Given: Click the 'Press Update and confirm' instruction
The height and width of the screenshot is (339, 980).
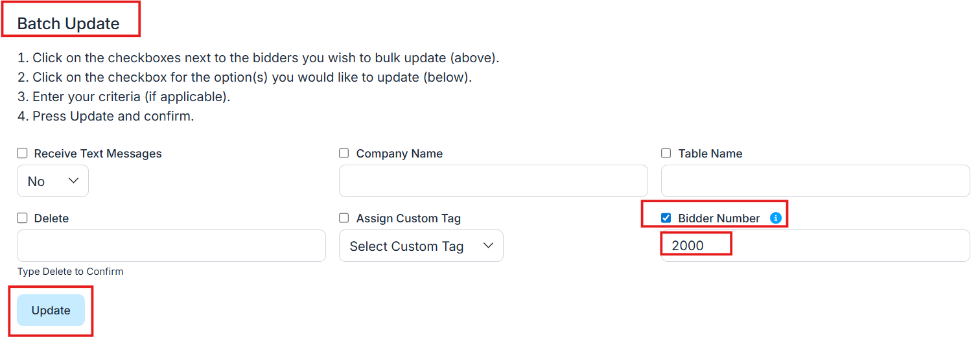Looking at the screenshot, I should [106, 117].
